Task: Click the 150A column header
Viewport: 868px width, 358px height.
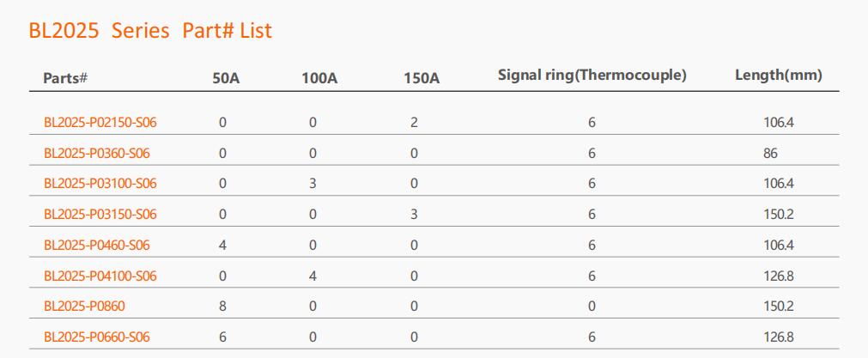Action: [x=422, y=79]
